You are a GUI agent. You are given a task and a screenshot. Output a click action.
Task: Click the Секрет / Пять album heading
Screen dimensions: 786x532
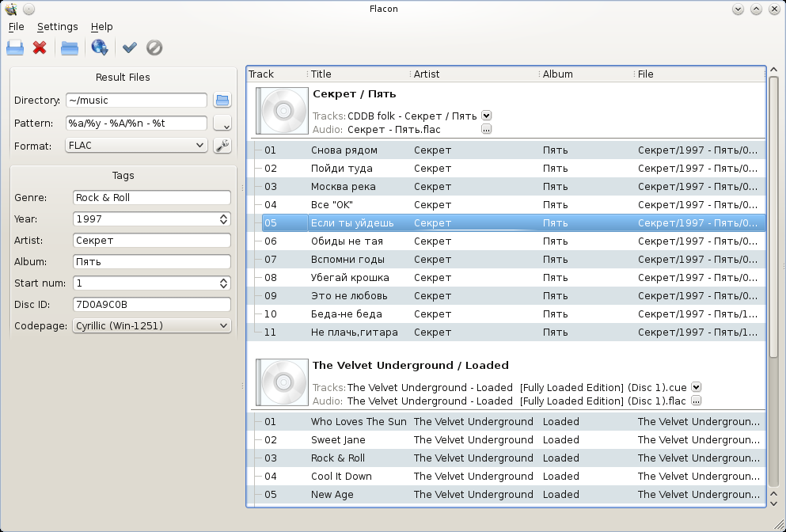(x=354, y=93)
